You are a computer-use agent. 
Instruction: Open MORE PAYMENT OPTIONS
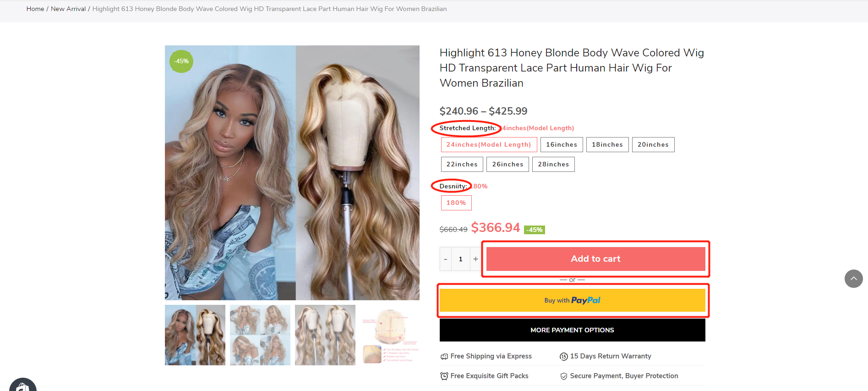(x=572, y=330)
